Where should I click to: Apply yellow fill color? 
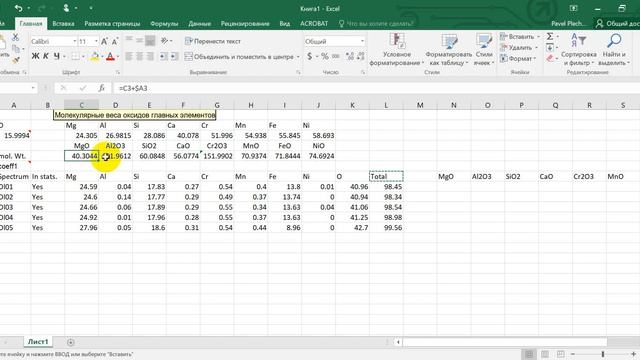tap(95, 56)
